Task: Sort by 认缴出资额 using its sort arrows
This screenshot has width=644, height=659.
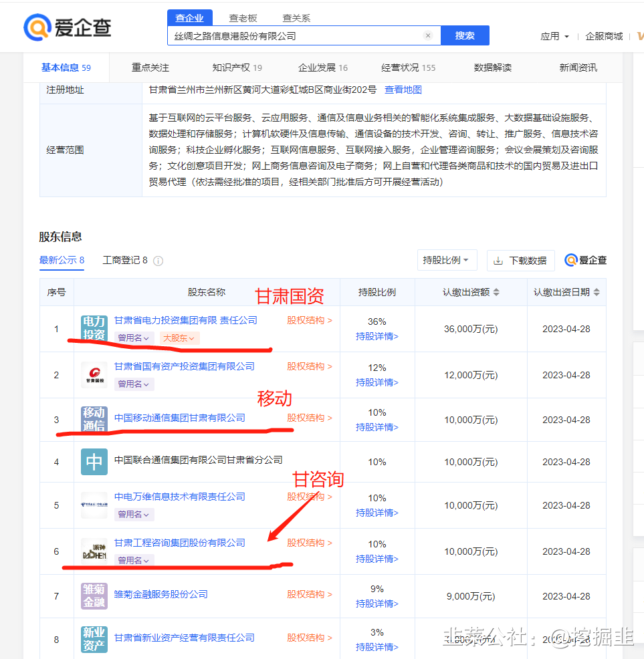Action: [x=496, y=292]
